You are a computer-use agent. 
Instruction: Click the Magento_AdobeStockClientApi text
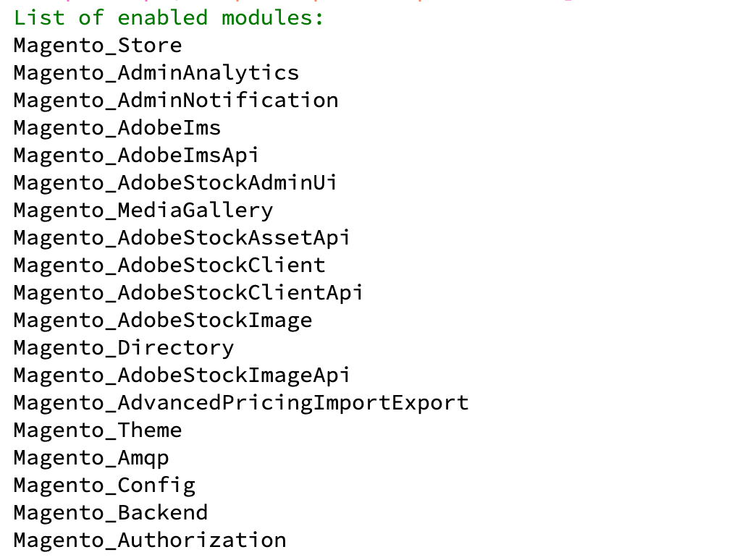click(188, 292)
